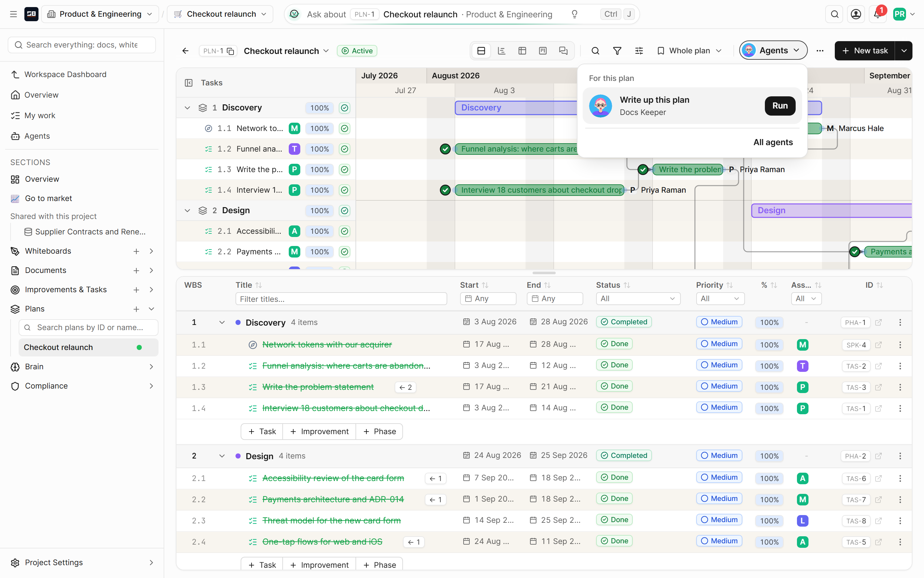Click the lightbulb suggestions icon
The height and width of the screenshot is (578, 924).
point(574,14)
